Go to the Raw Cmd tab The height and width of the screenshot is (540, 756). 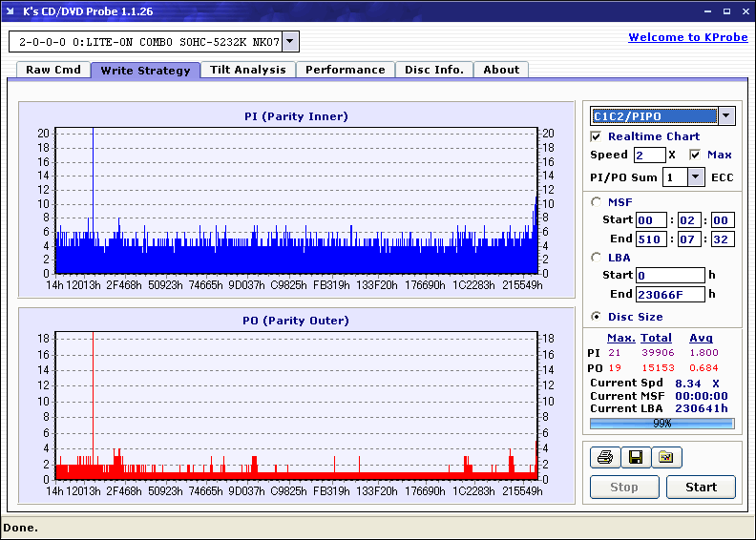[x=53, y=70]
